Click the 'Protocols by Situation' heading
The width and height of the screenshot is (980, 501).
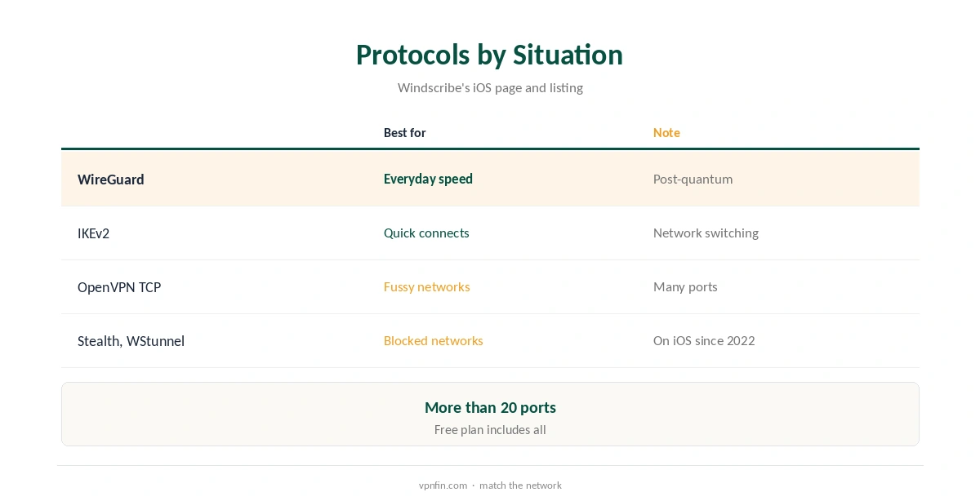489,55
